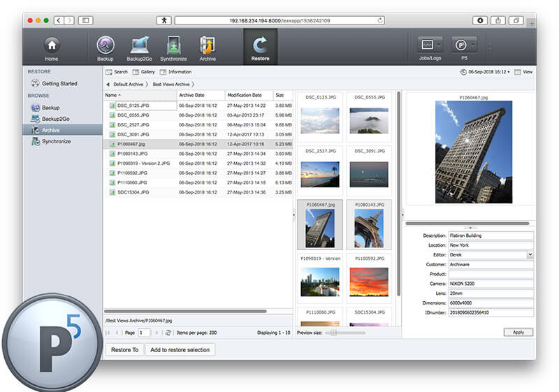Click the breadcrumb back triangle arrow

coord(108,85)
